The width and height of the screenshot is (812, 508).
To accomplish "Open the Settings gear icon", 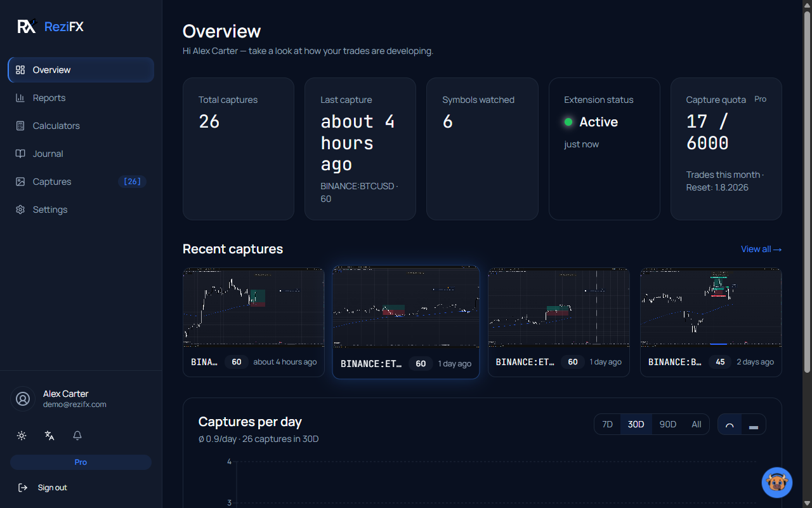I will tap(20, 210).
